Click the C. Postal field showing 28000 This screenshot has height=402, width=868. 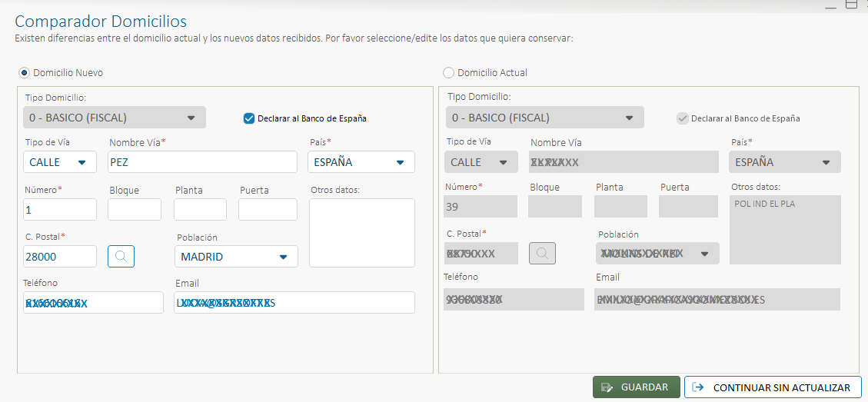point(60,257)
